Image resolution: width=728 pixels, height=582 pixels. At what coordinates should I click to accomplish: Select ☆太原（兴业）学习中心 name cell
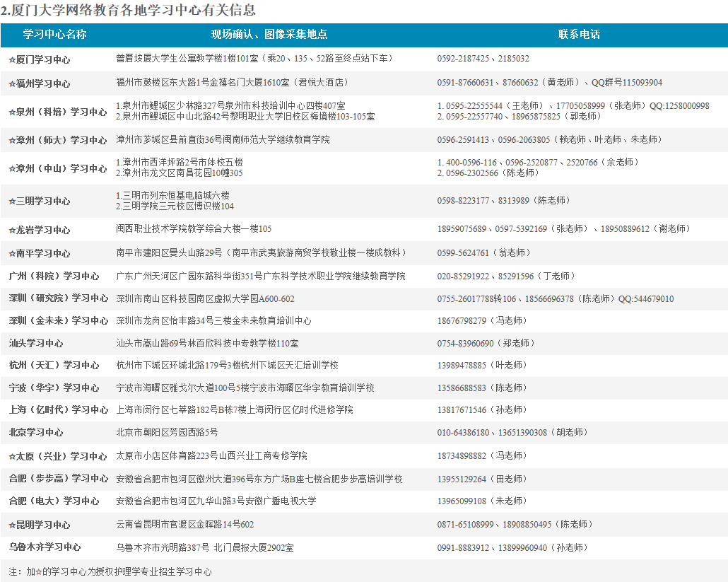click(x=58, y=456)
